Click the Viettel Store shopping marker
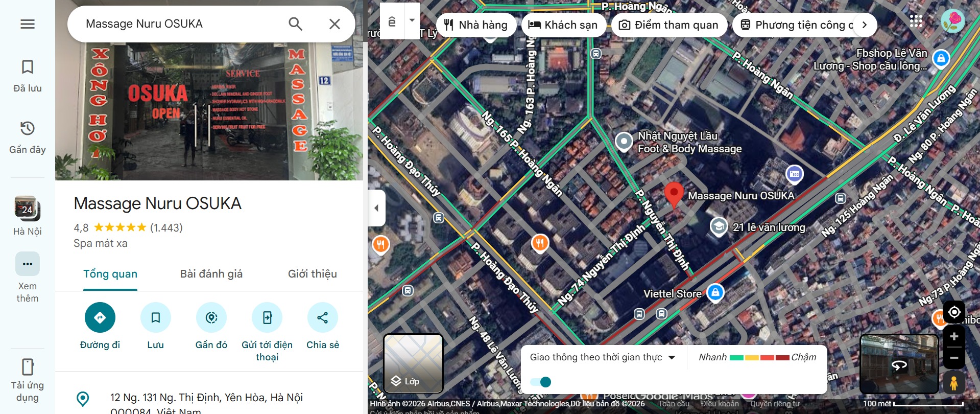This screenshot has width=980, height=414. pos(715,292)
